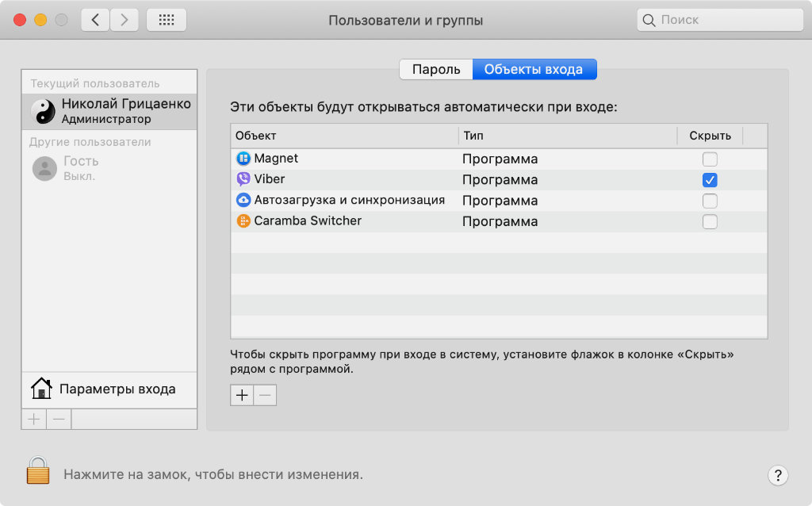Uncheck the Hide checkbox for Viber
This screenshot has width=812, height=506.
pyautogui.click(x=710, y=180)
